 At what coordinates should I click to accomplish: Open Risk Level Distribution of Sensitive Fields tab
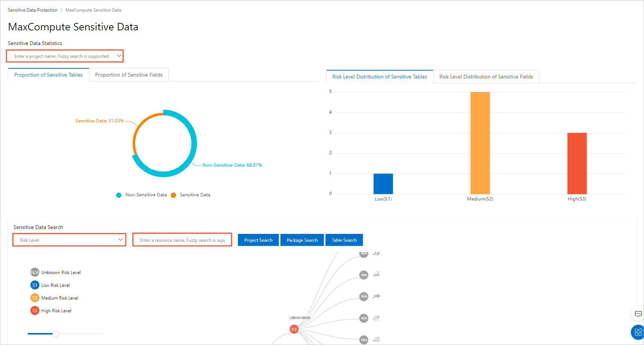pyautogui.click(x=486, y=77)
